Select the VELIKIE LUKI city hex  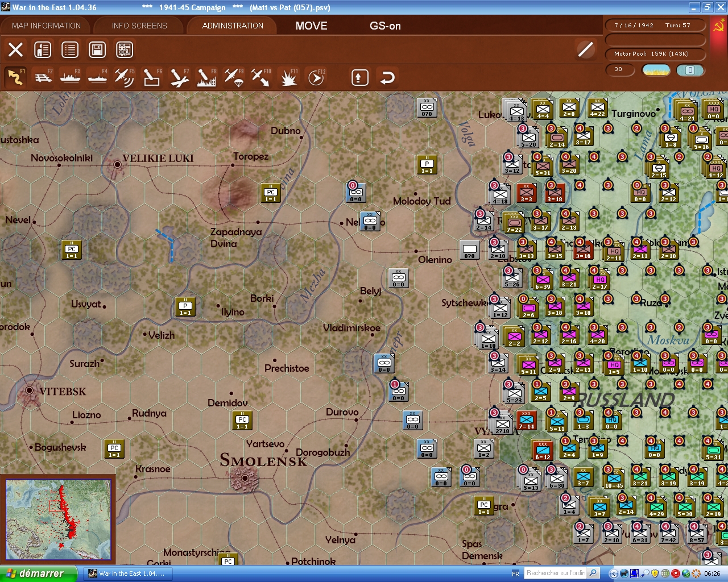[117, 164]
